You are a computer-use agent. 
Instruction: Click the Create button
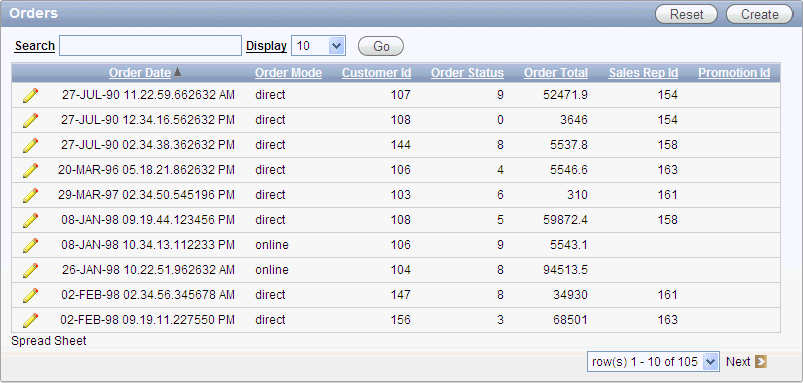click(759, 14)
